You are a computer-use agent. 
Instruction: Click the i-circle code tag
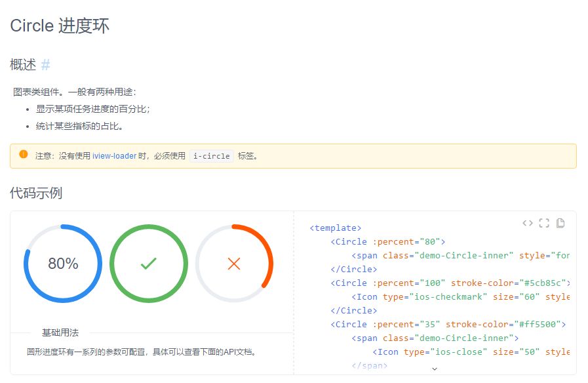point(212,156)
